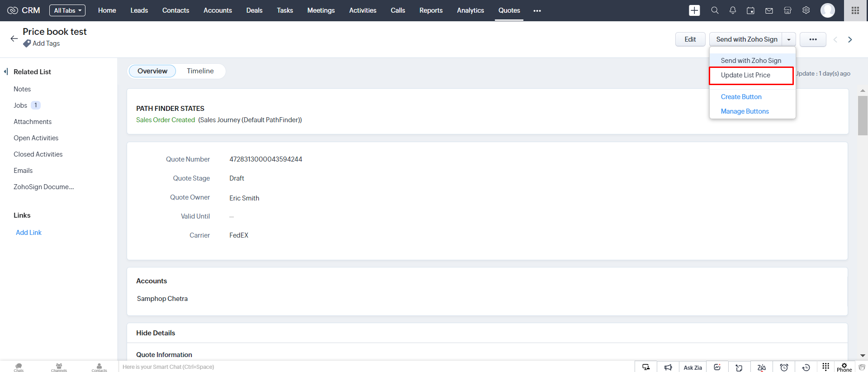Switch to the Timeline tab

coord(200,71)
